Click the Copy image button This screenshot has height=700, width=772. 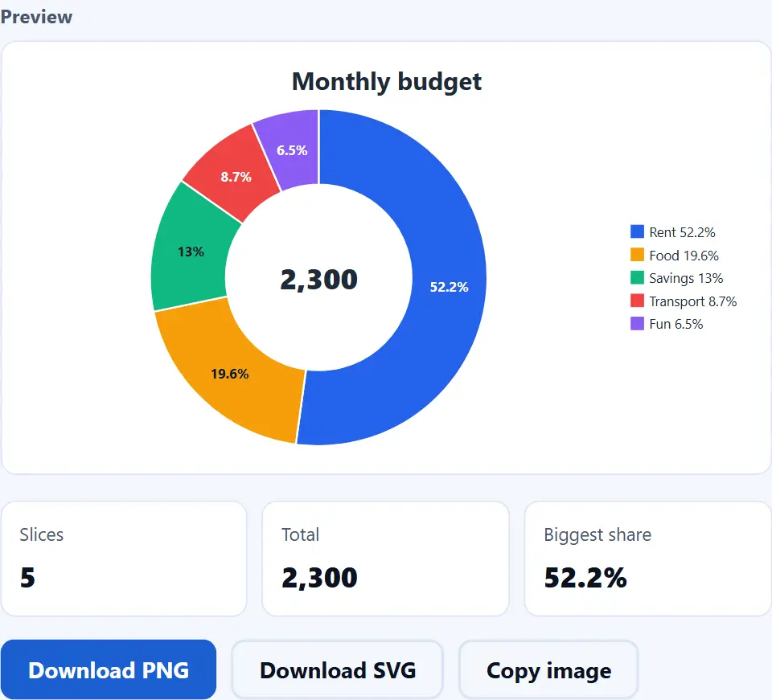(x=548, y=670)
